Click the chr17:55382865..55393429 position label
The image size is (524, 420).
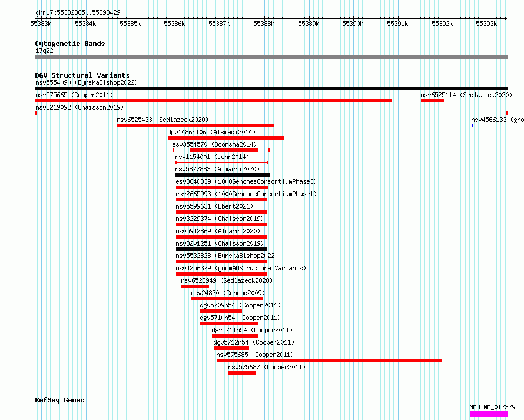78,12
